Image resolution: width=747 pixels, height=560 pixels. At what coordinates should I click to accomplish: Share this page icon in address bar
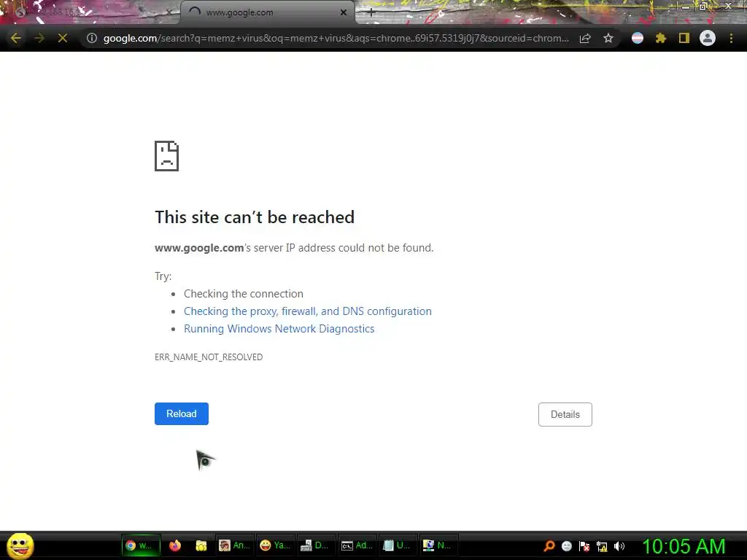pos(585,38)
